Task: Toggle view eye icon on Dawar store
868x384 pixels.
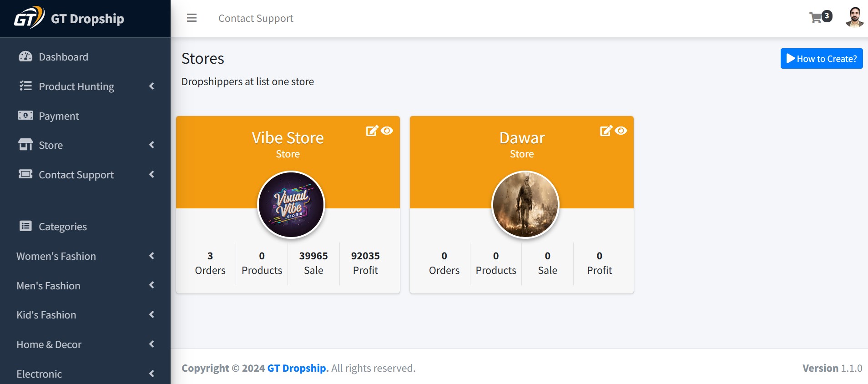Action: pyautogui.click(x=621, y=131)
